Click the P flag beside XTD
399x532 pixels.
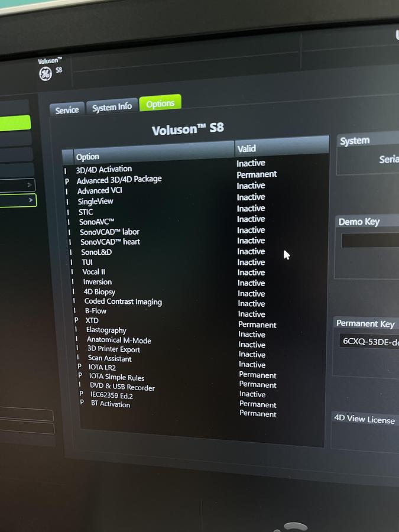point(76,320)
